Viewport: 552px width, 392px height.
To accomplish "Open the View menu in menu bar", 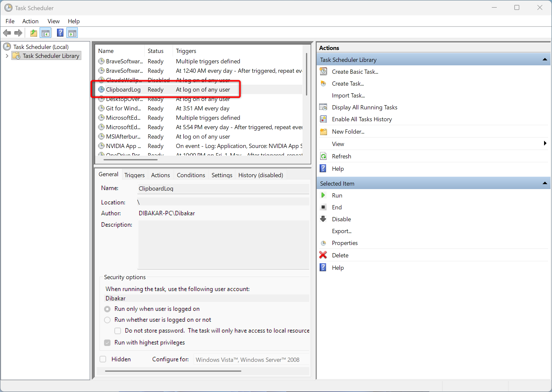I will pos(54,21).
